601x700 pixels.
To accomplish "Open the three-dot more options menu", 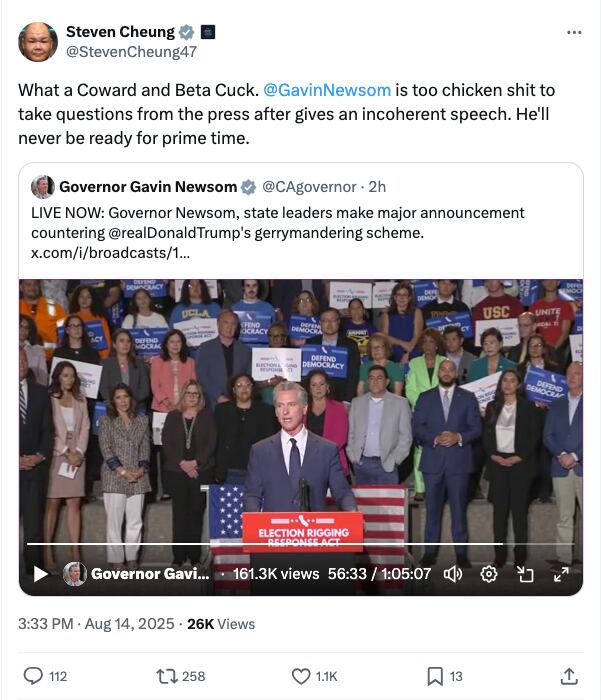I will coord(573,33).
